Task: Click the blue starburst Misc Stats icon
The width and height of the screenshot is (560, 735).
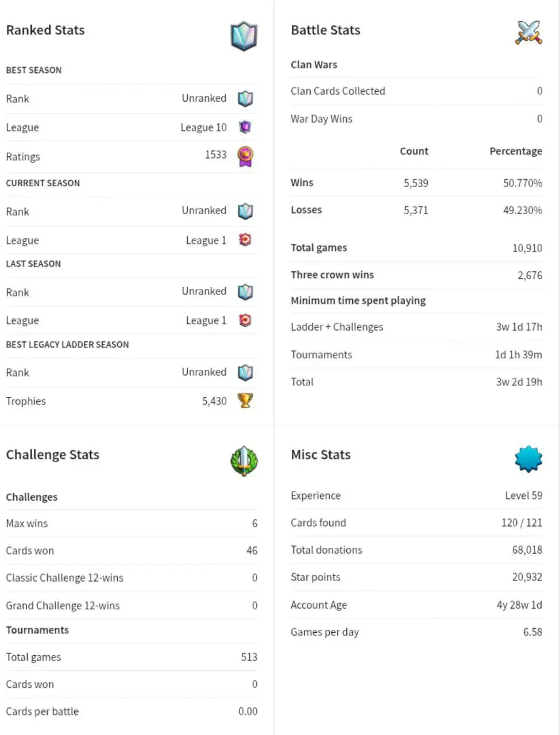Action: pyautogui.click(x=527, y=458)
